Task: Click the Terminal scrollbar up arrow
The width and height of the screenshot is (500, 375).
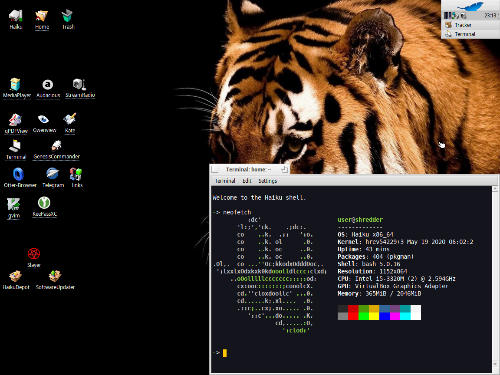Action: point(495,189)
